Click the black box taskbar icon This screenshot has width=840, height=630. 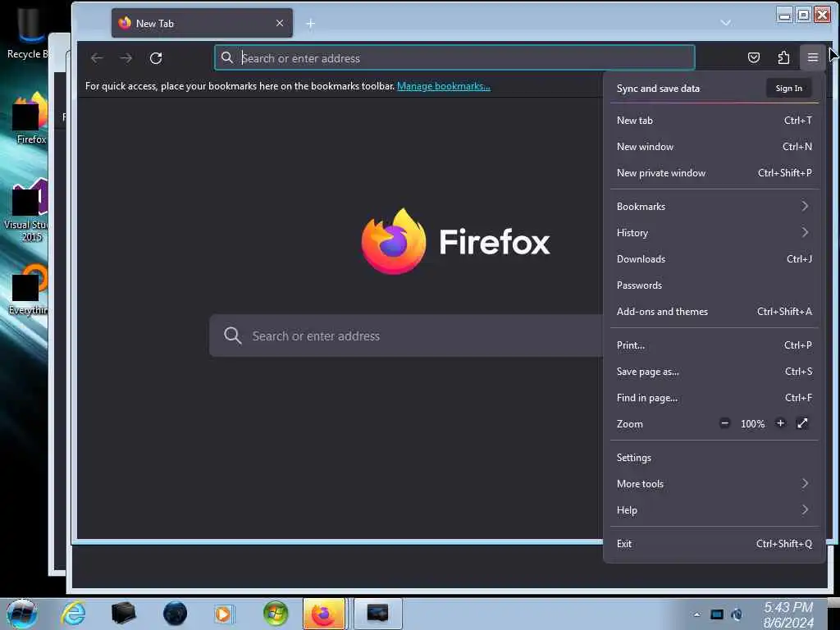click(123, 614)
